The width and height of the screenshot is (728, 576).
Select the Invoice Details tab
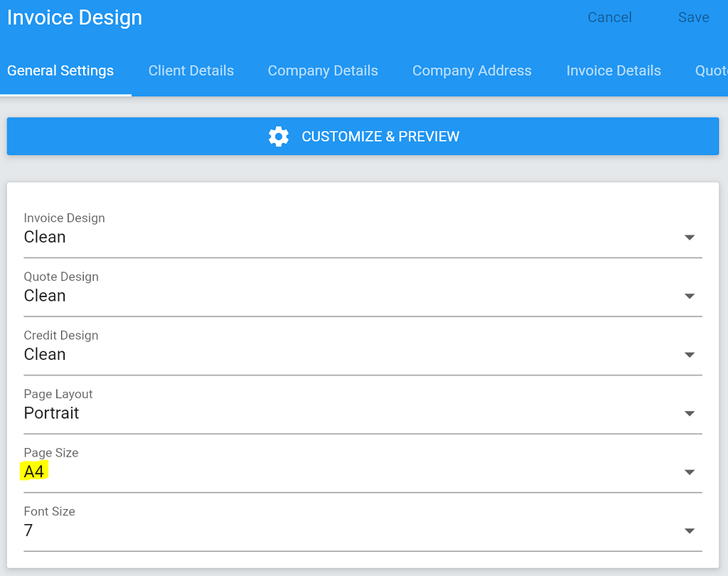(614, 70)
